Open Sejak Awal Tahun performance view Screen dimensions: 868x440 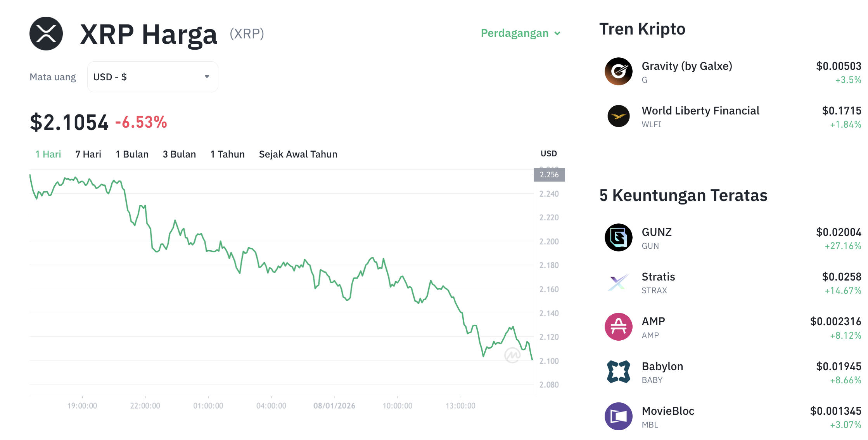pos(298,154)
